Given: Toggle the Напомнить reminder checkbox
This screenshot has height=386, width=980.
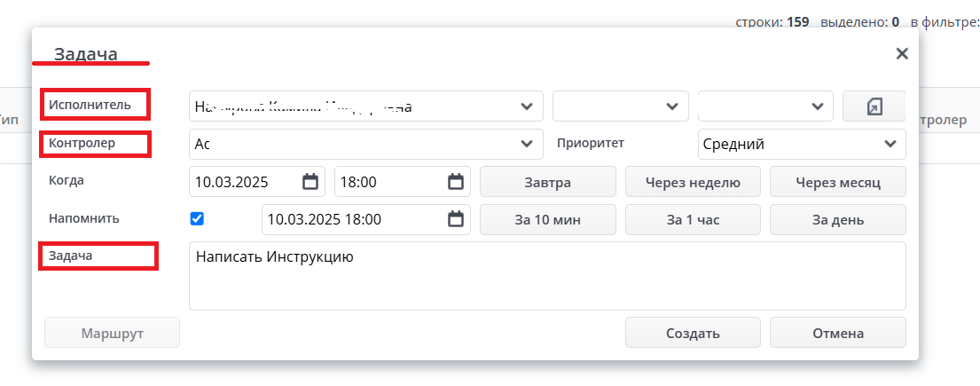Looking at the screenshot, I should [x=197, y=218].
